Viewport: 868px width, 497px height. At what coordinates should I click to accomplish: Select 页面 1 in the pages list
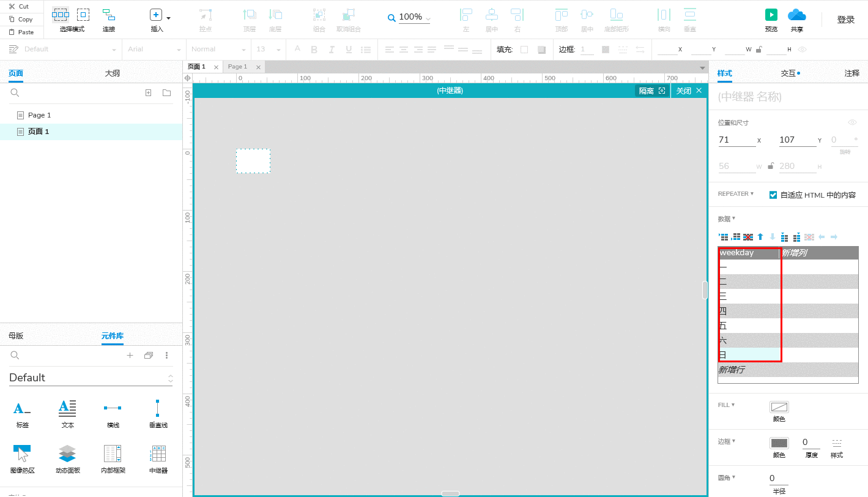pyautogui.click(x=91, y=132)
